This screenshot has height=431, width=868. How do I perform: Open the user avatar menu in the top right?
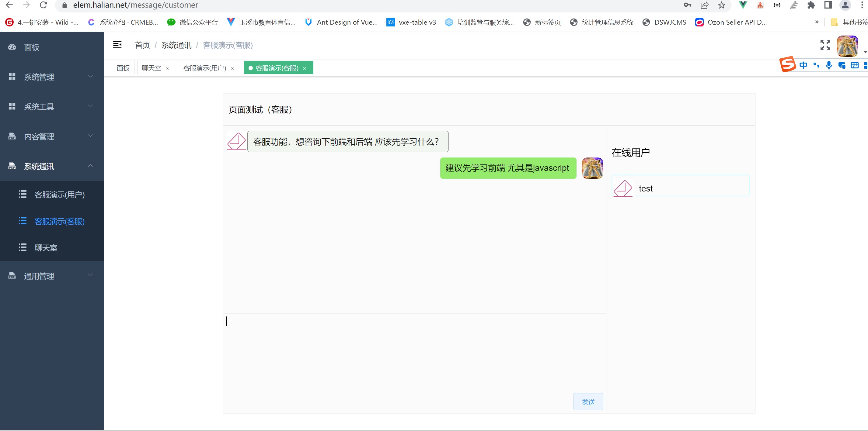847,46
